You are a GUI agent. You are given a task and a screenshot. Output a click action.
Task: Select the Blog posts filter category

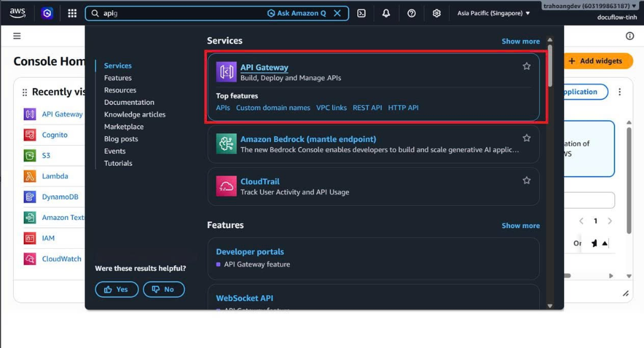pyautogui.click(x=121, y=139)
